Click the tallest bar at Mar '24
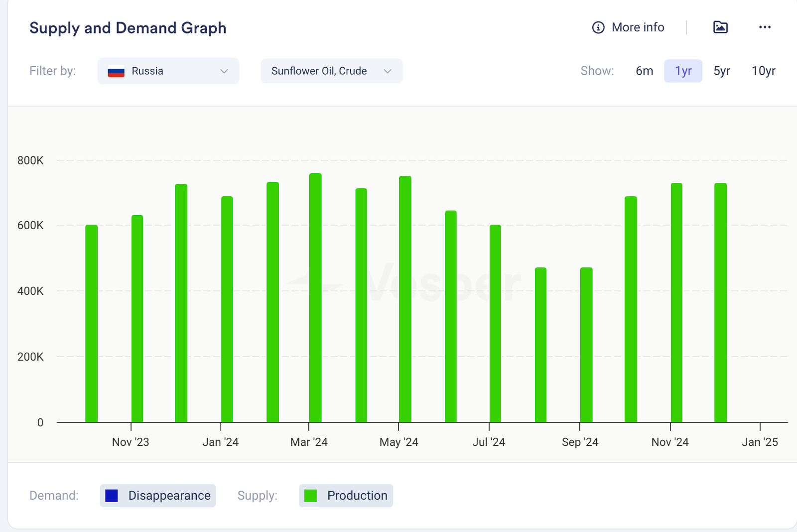797x532 pixels. pyautogui.click(x=315, y=299)
